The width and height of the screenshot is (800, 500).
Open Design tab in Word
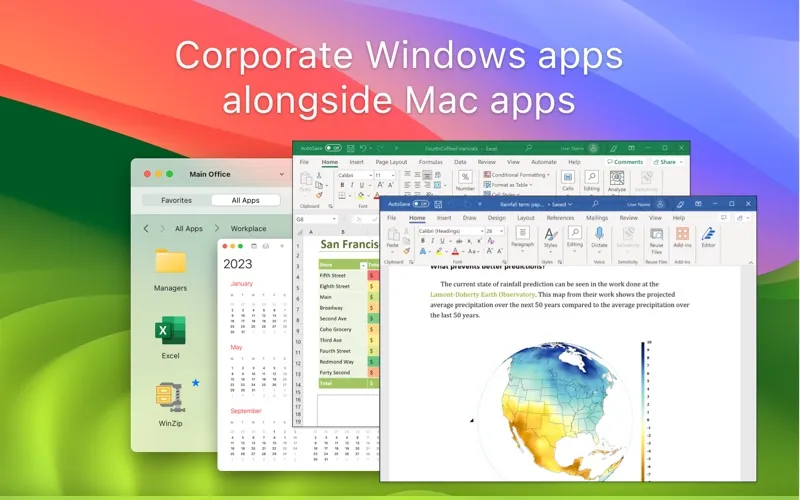click(x=496, y=218)
